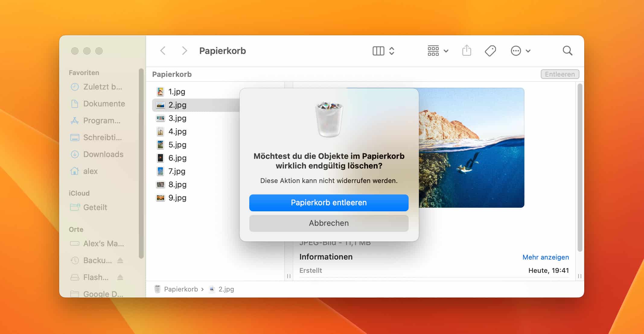Click the back navigation arrow

163,51
